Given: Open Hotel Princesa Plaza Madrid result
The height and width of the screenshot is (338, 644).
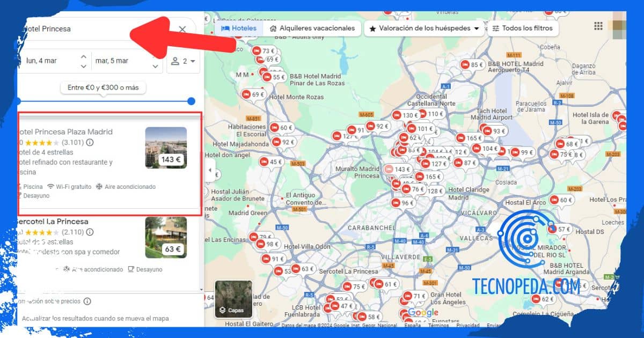Looking at the screenshot, I should coord(109,164).
